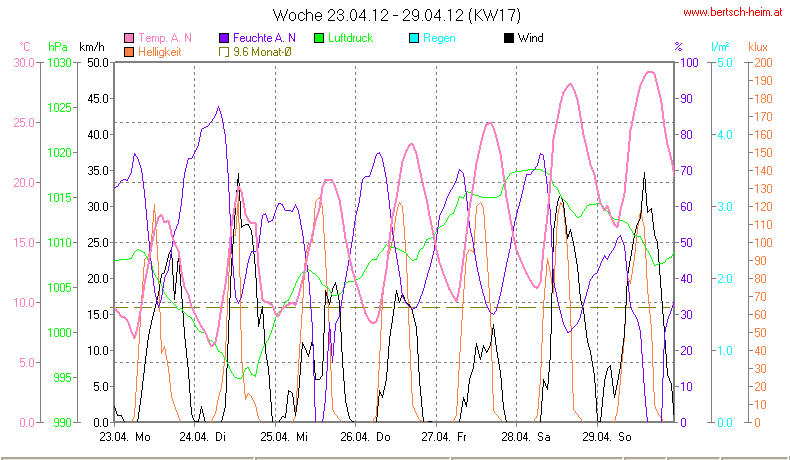
Task: Click the pink Temp. A. N legend swatch
Action: click(129, 38)
